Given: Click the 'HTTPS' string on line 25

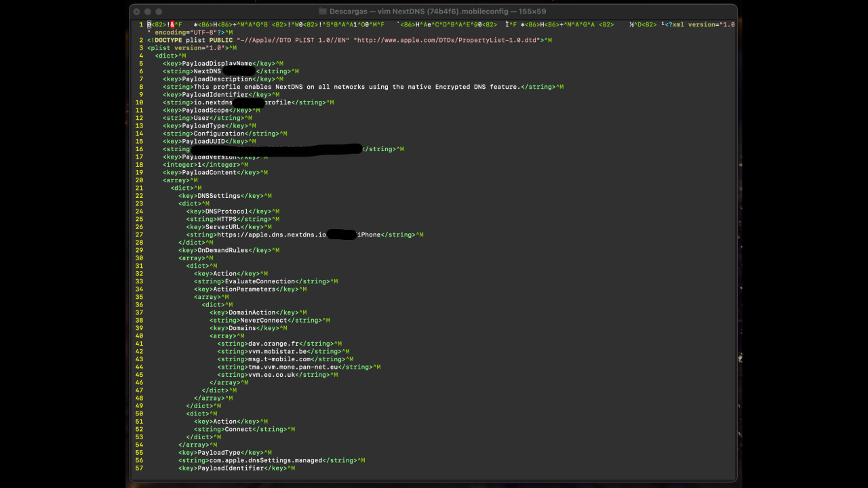Looking at the screenshot, I should click(x=227, y=220).
